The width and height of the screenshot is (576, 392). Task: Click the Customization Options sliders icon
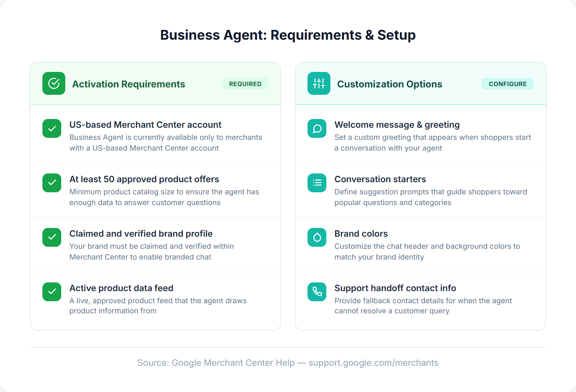point(319,83)
